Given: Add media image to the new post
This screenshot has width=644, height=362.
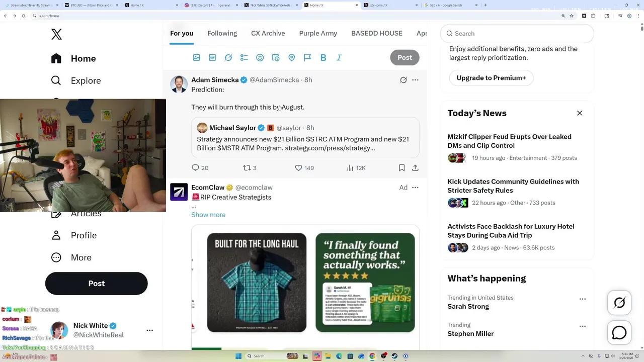Looking at the screenshot, I should click(x=197, y=58).
